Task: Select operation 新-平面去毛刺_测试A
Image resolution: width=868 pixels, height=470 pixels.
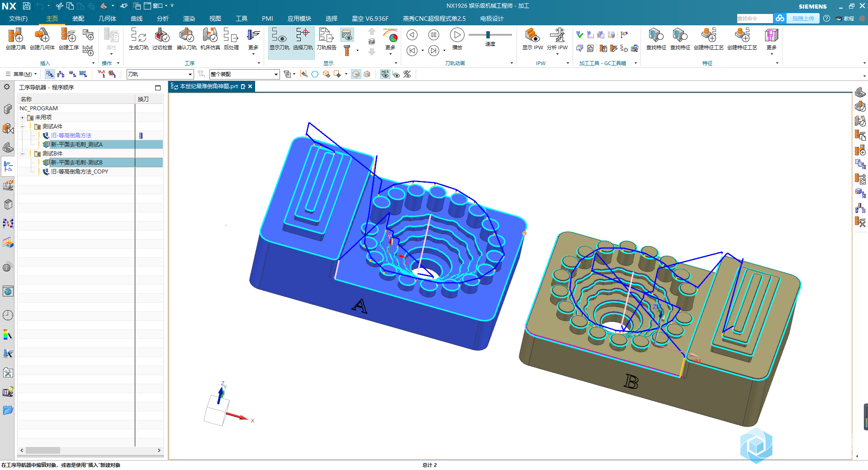Action: coord(76,145)
